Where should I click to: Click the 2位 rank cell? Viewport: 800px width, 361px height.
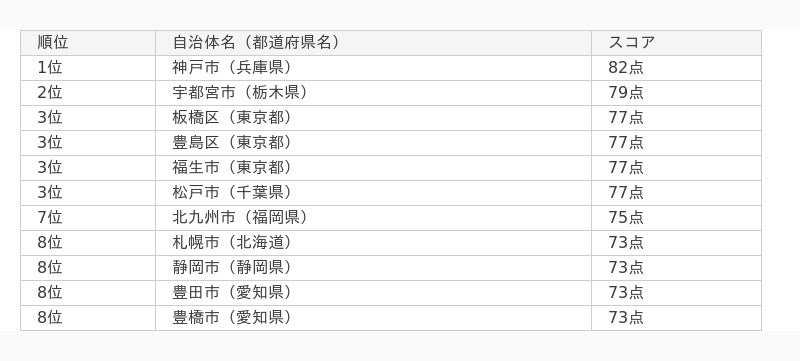point(88,93)
